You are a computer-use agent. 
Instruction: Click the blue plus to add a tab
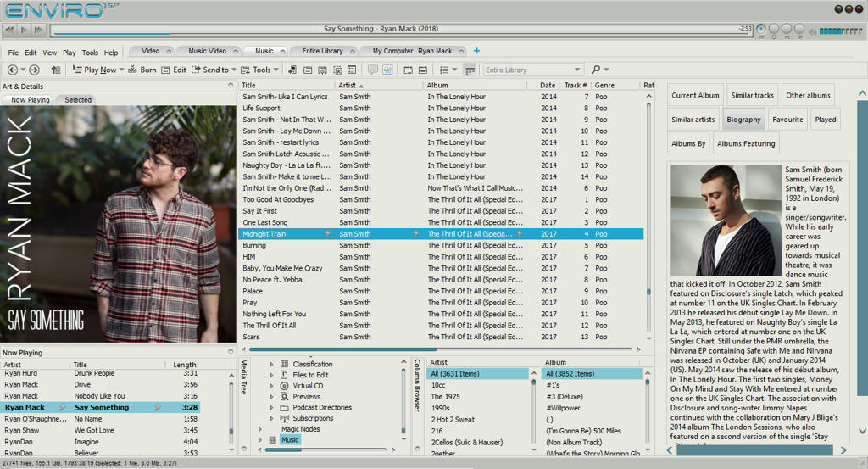tap(476, 51)
